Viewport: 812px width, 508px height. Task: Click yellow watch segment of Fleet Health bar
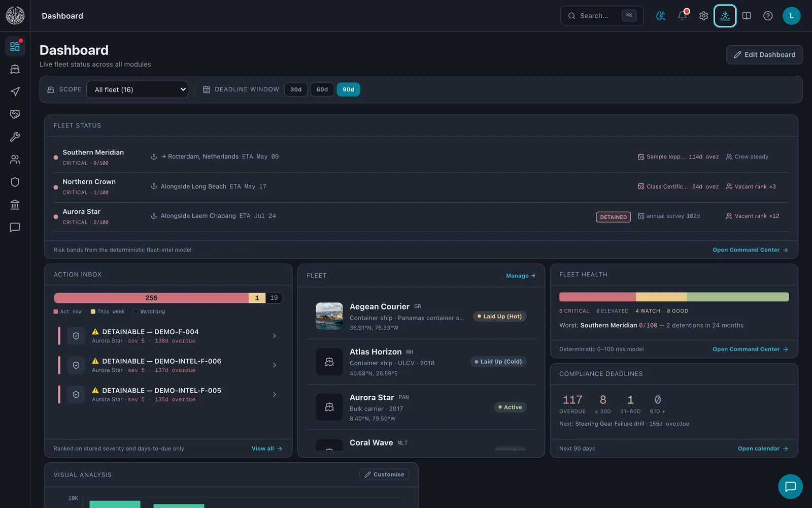pos(661,297)
